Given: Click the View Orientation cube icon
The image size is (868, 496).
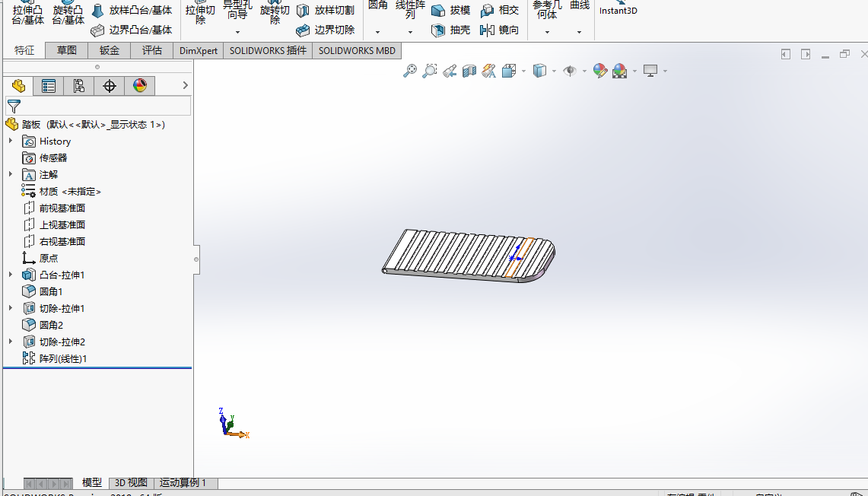Looking at the screenshot, I should click(x=509, y=71).
